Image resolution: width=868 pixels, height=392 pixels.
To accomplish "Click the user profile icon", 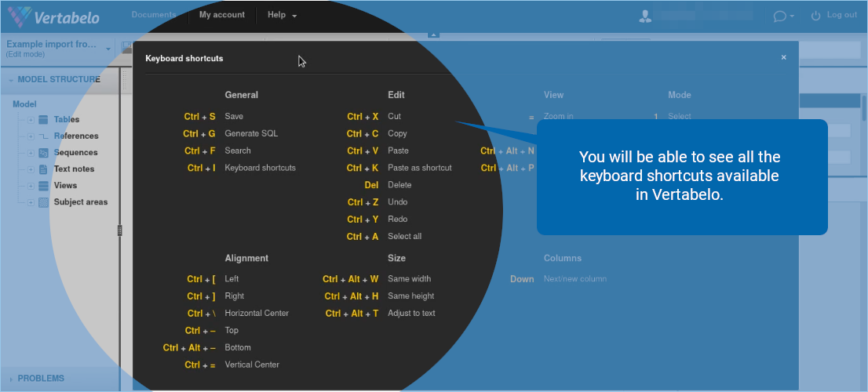I will point(645,16).
